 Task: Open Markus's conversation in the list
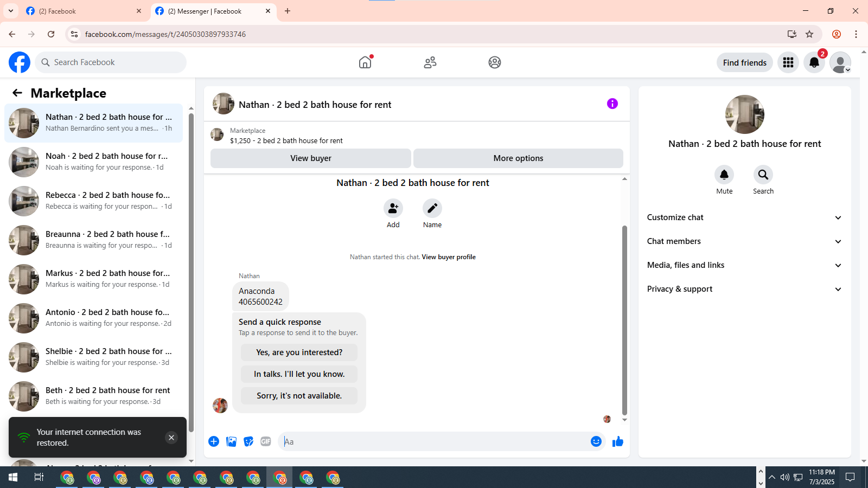click(93, 279)
